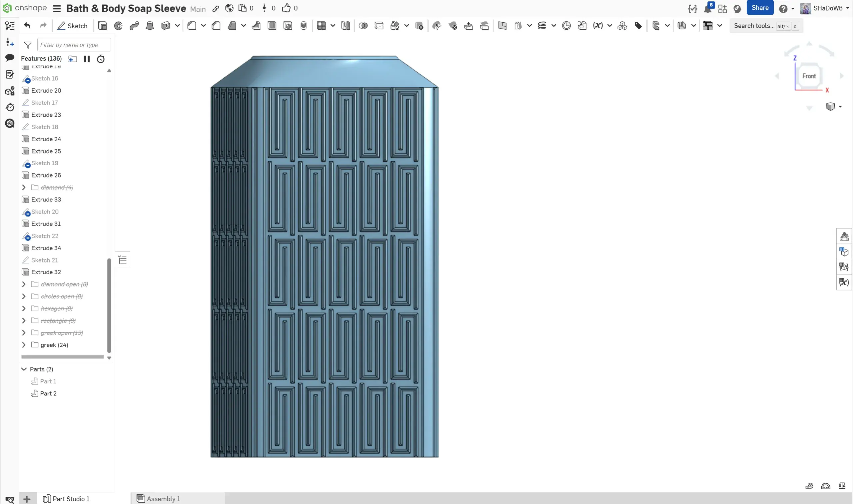Image resolution: width=853 pixels, height=504 pixels.
Task: Pause feature regeneration with the pause icon
Action: coord(87,59)
